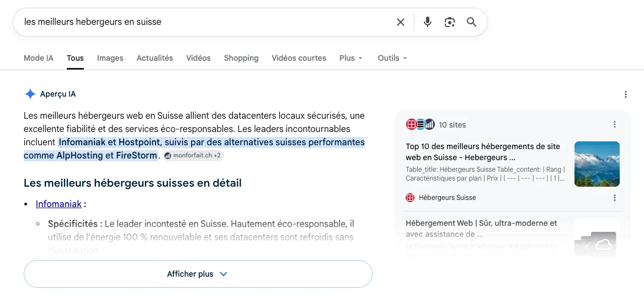Viewport: 644px width, 296px height.
Task: Select the Tous tab
Action: tap(75, 58)
